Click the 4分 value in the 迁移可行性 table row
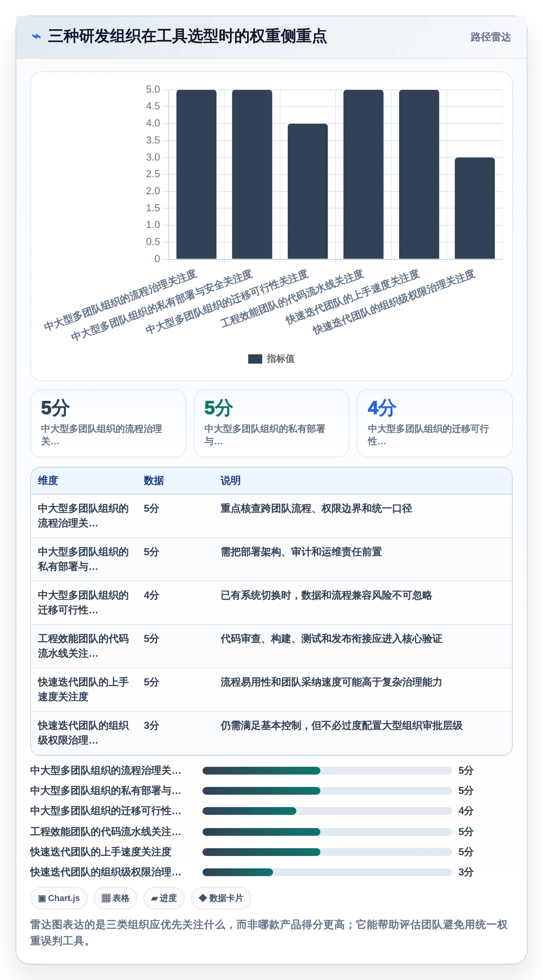This screenshot has width=543, height=980. (152, 595)
